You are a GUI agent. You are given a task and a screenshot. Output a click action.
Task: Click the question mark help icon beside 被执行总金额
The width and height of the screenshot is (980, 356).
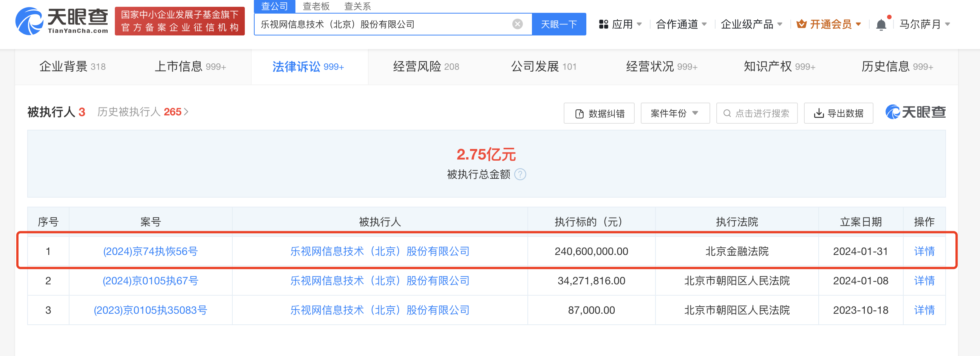[520, 174]
